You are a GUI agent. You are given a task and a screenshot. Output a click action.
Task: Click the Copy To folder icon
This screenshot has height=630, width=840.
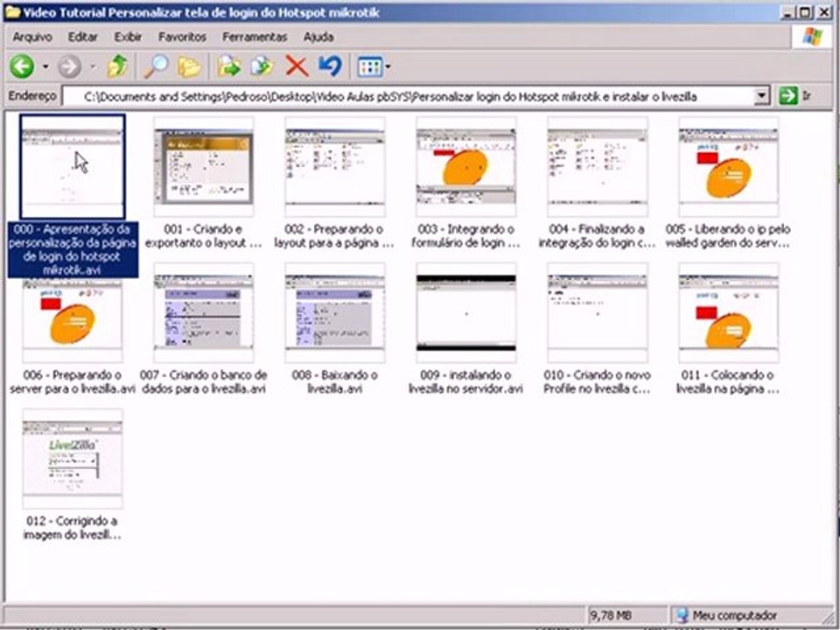(x=262, y=66)
